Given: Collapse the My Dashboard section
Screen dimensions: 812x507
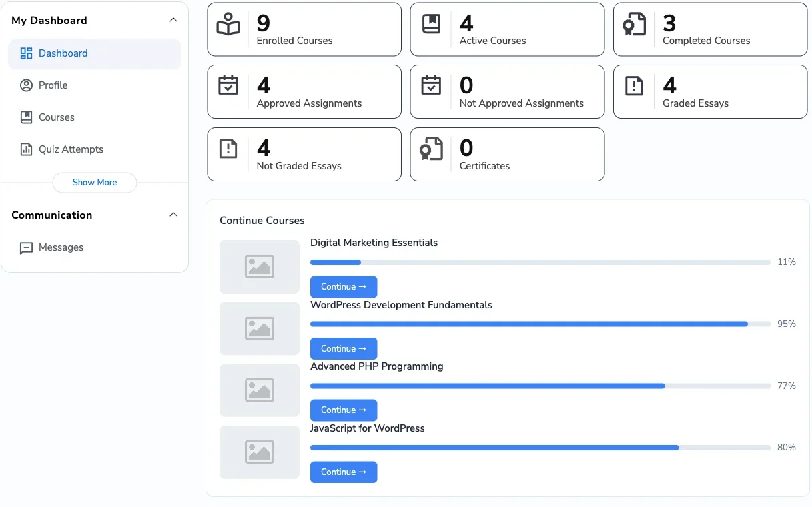Looking at the screenshot, I should pyautogui.click(x=173, y=20).
